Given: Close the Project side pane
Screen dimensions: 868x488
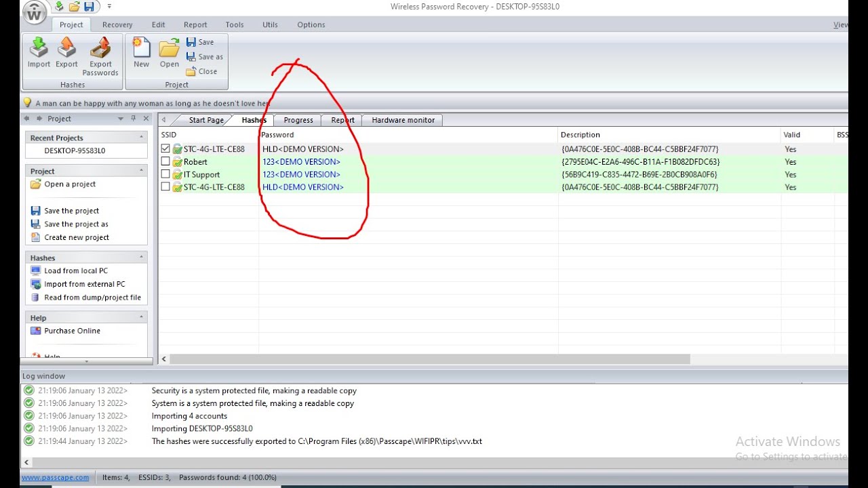Looking at the screenshot, I should [146, 119].
